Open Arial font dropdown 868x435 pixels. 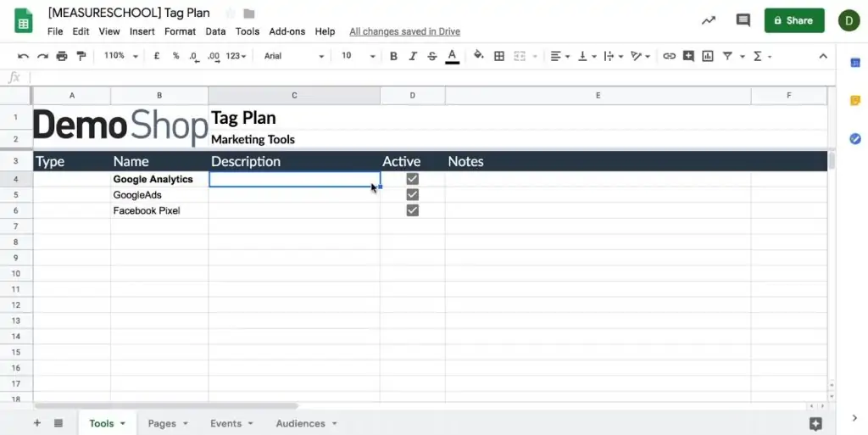point(293,56)
